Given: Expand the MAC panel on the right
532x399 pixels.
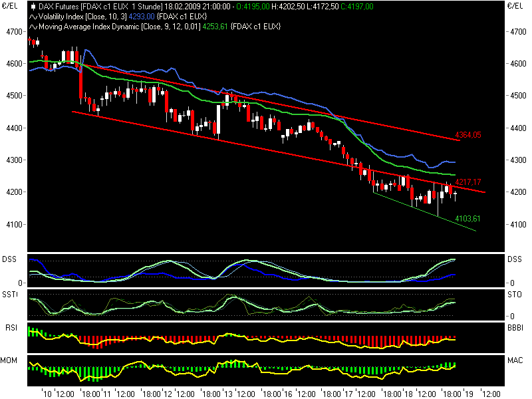Looking at the screenshot, I should 514,359.
